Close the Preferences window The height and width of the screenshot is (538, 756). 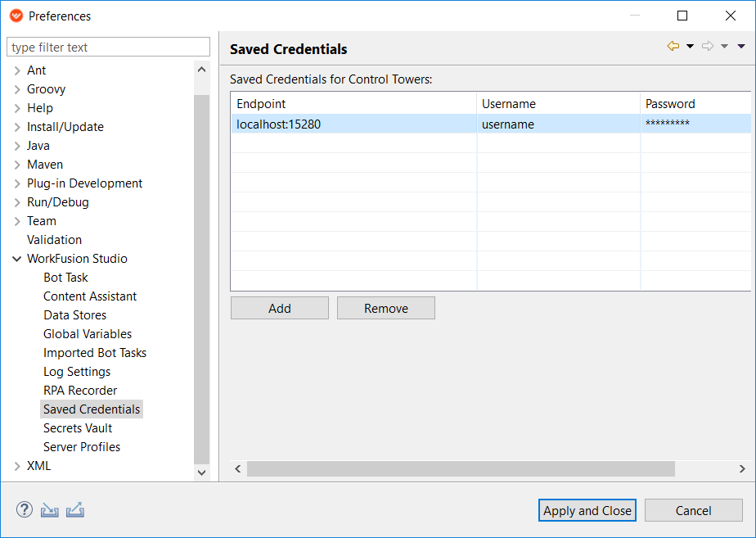tap(731, 16)
